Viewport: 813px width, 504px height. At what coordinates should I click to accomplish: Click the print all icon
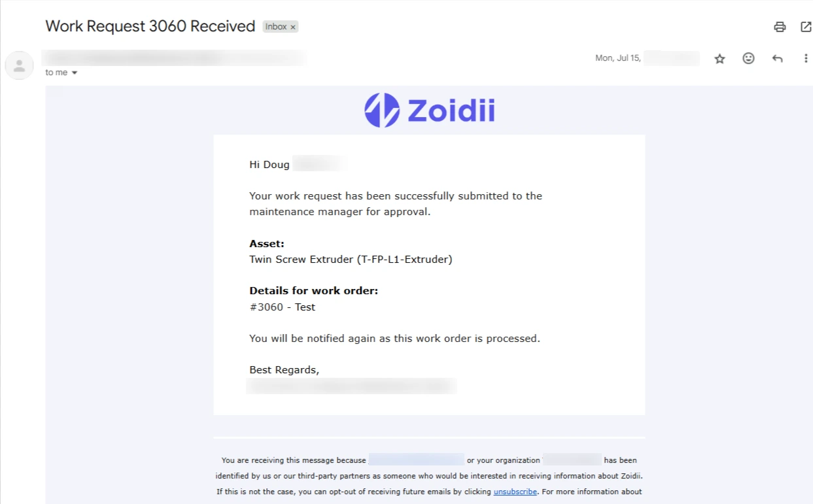click(x=779, y=27)
